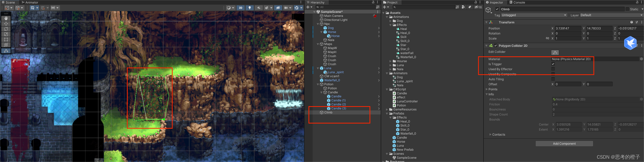Enable the Static checkbox
This screenshot has height=162, width=644.
627,9
